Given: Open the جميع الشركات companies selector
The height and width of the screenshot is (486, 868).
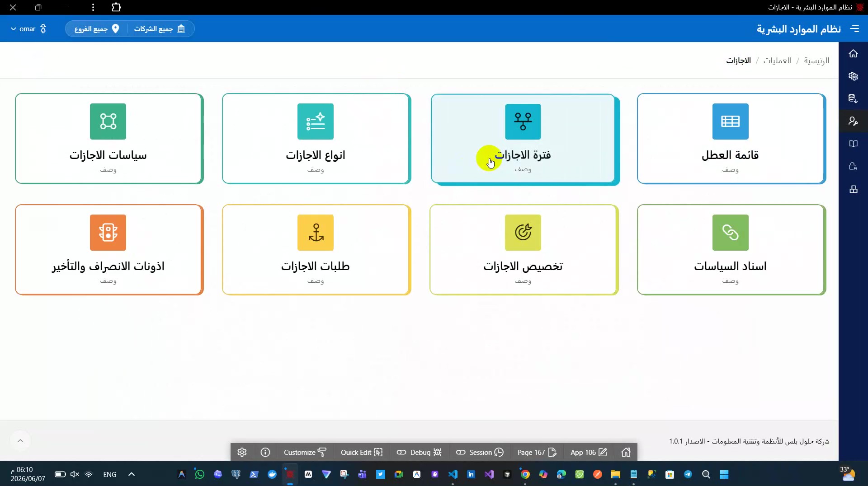Looking at the screenshot, I should tap(160, 29).
